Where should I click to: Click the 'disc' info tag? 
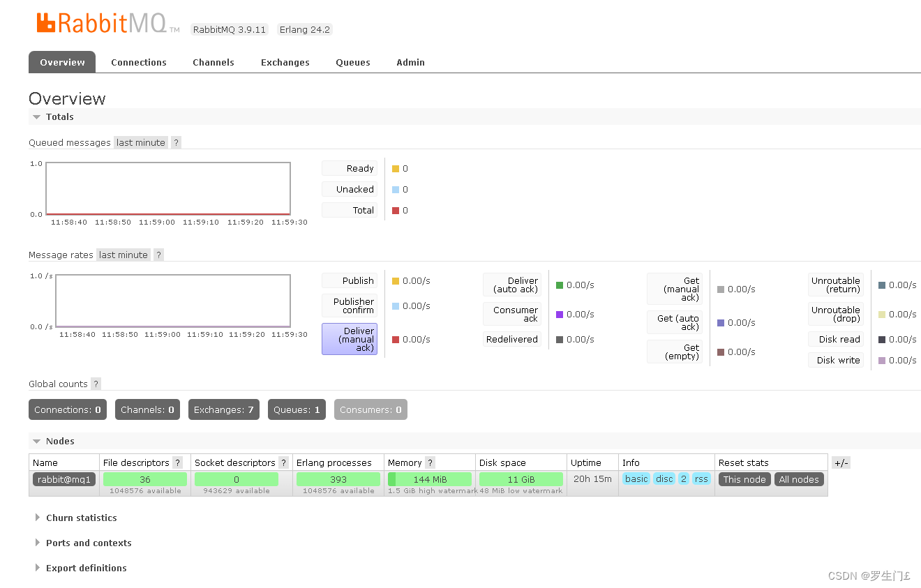(x=664, y=478)
